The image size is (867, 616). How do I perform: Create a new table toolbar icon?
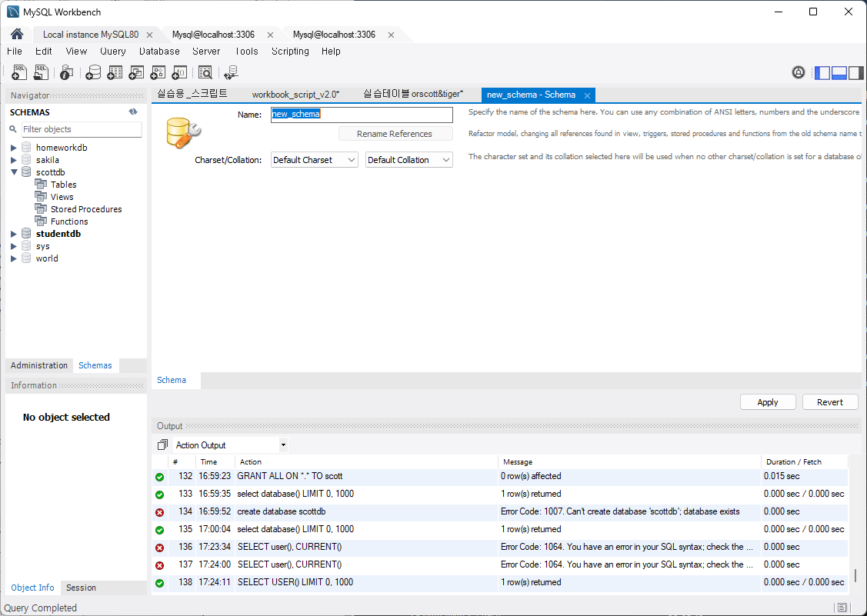point(115,72)
